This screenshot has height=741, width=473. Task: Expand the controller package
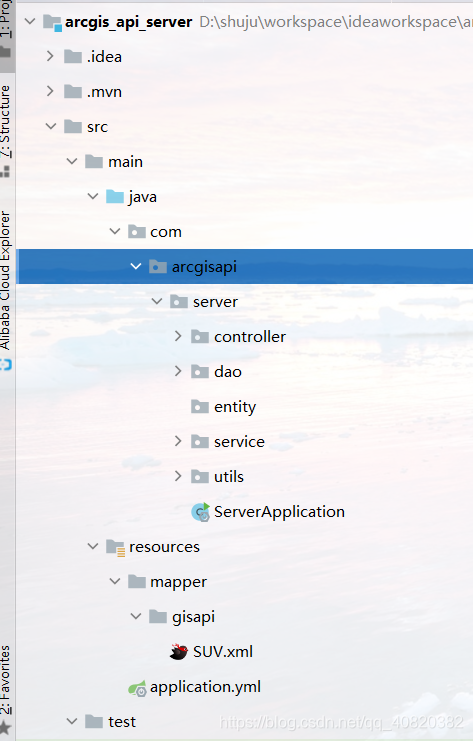tap(178, 336)
